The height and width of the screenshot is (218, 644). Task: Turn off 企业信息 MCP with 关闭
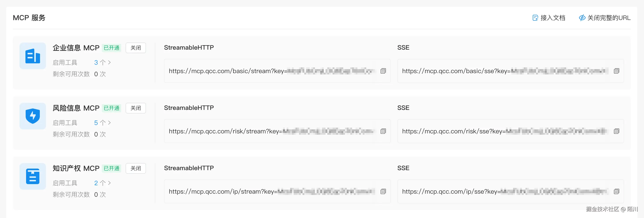136,48
